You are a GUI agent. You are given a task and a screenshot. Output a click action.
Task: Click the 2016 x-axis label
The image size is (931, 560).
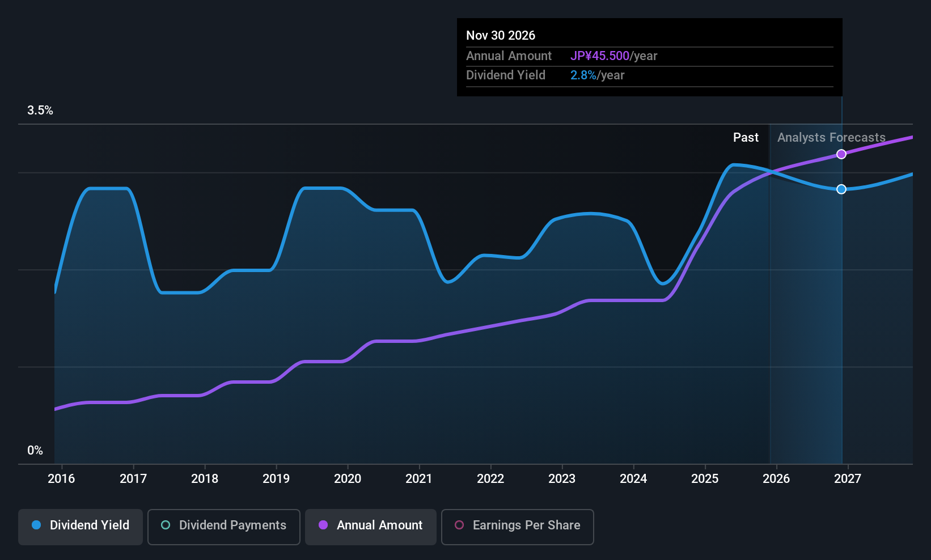[61, 479]
